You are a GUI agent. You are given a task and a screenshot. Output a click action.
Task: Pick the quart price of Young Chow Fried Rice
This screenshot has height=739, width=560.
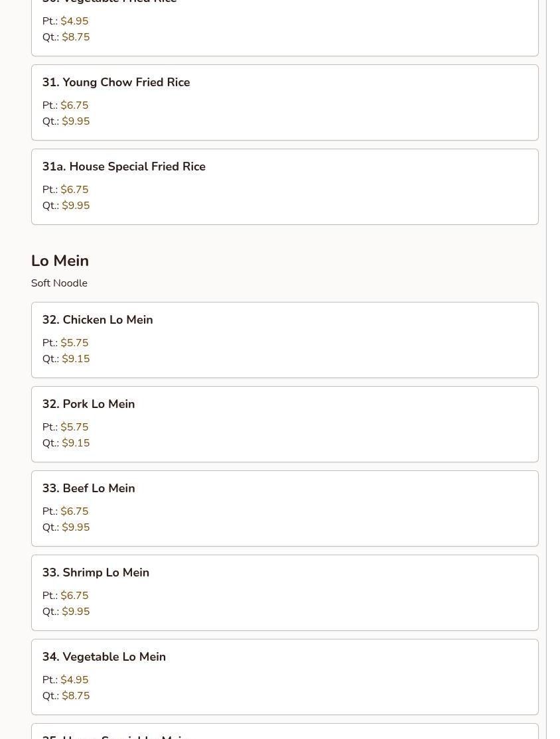[x=76, y=121]
